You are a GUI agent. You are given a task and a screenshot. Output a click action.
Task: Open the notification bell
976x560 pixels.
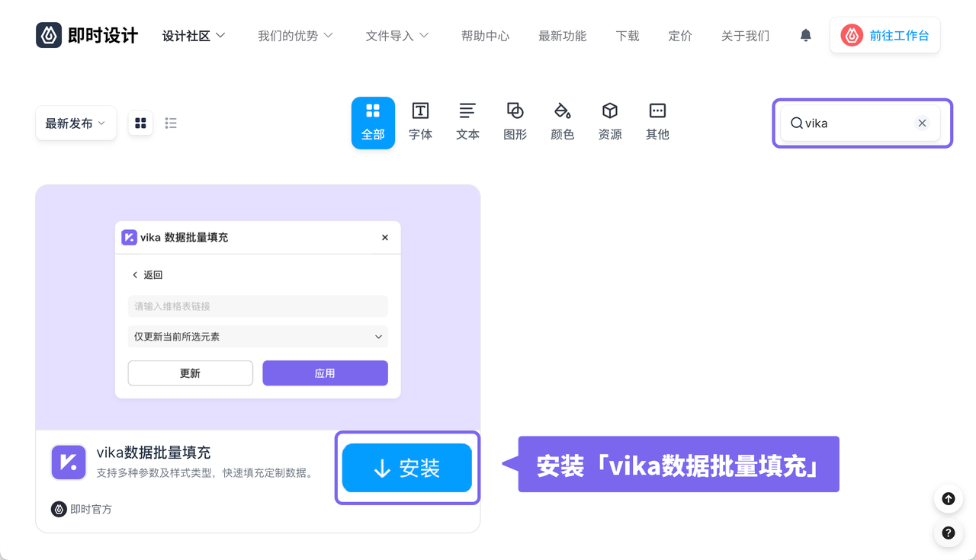coord(805,35)
